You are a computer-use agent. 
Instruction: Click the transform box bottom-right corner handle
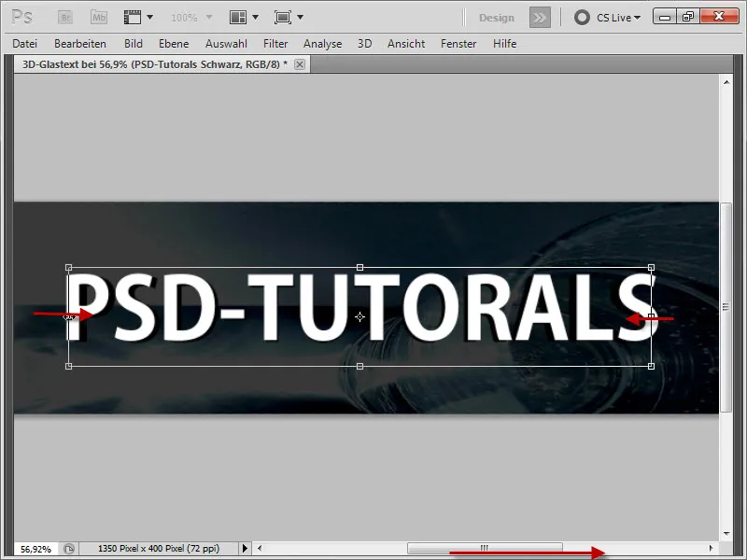pos(651,366)
